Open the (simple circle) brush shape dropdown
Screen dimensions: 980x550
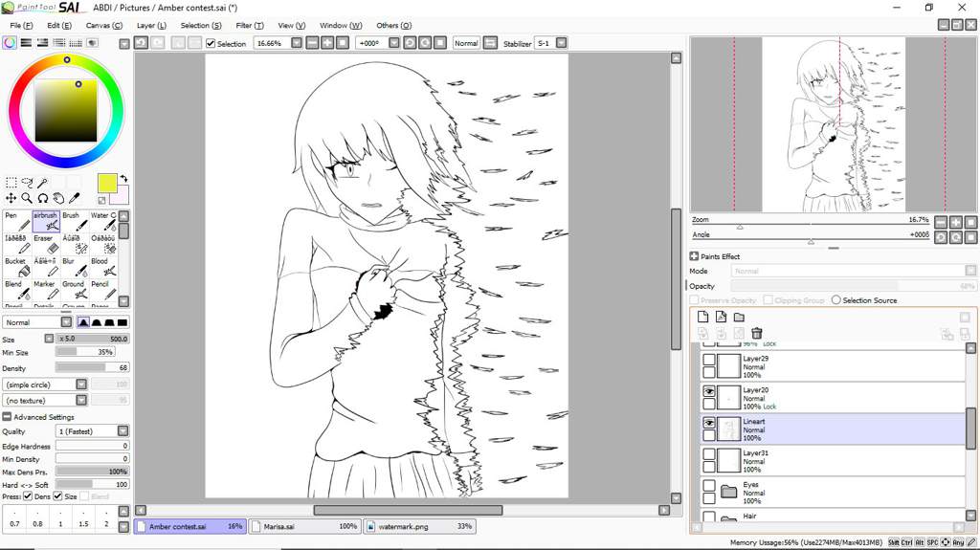(81, 385)
